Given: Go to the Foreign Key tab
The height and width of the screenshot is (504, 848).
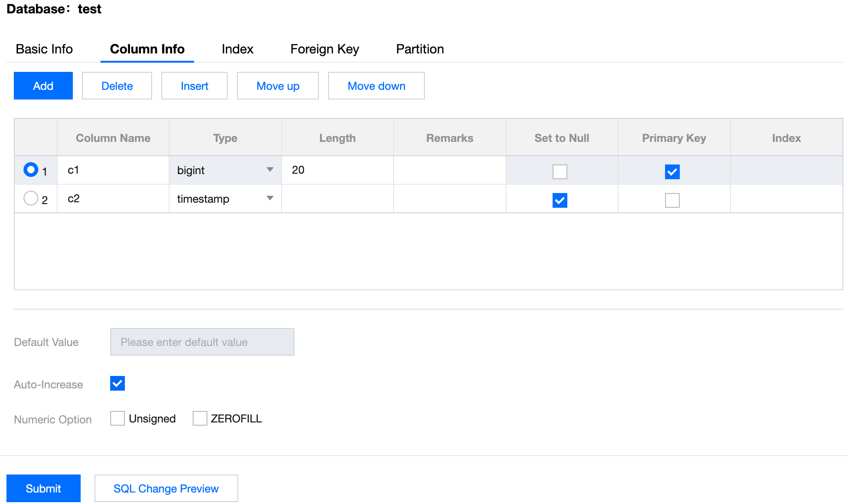Looking at the screenshot, I should click(324, 49).
